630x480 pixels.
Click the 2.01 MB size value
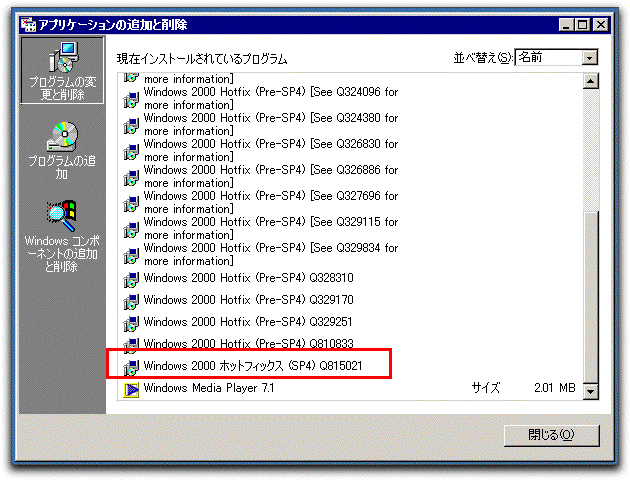(x=554, y=388)
